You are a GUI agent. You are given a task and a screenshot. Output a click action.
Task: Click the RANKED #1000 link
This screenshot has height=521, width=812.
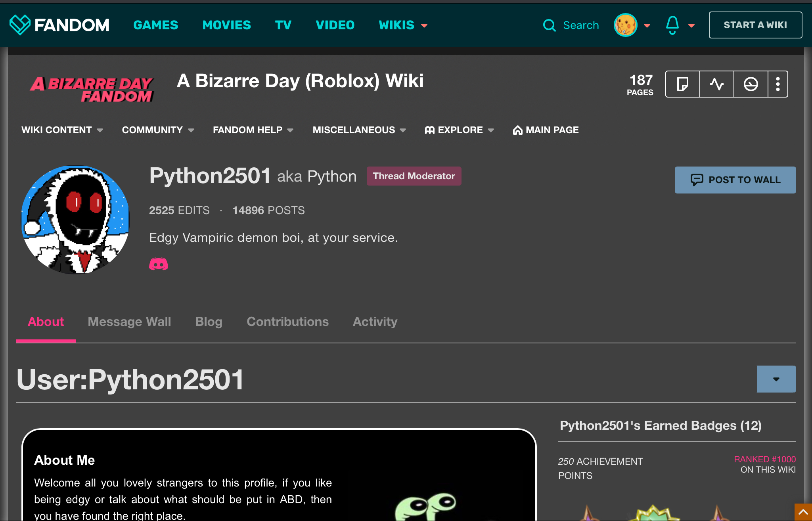pyautogui.click(x=765, y=459)
